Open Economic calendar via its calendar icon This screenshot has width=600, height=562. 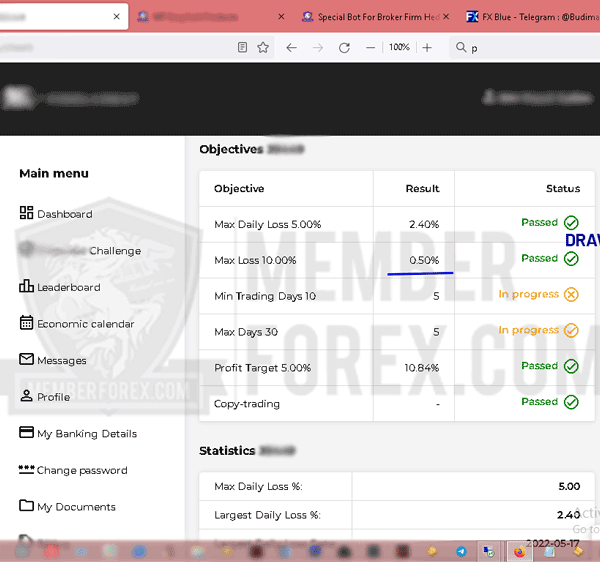[x=27, y=323]
